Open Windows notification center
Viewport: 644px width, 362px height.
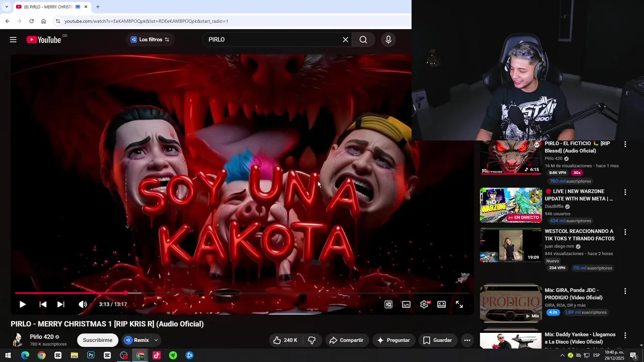point(633,355)
